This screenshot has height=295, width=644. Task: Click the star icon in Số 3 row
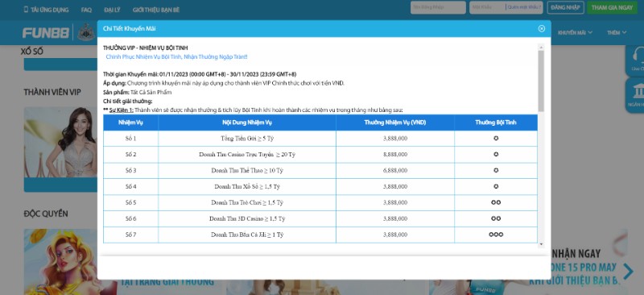tap(496, 170)
